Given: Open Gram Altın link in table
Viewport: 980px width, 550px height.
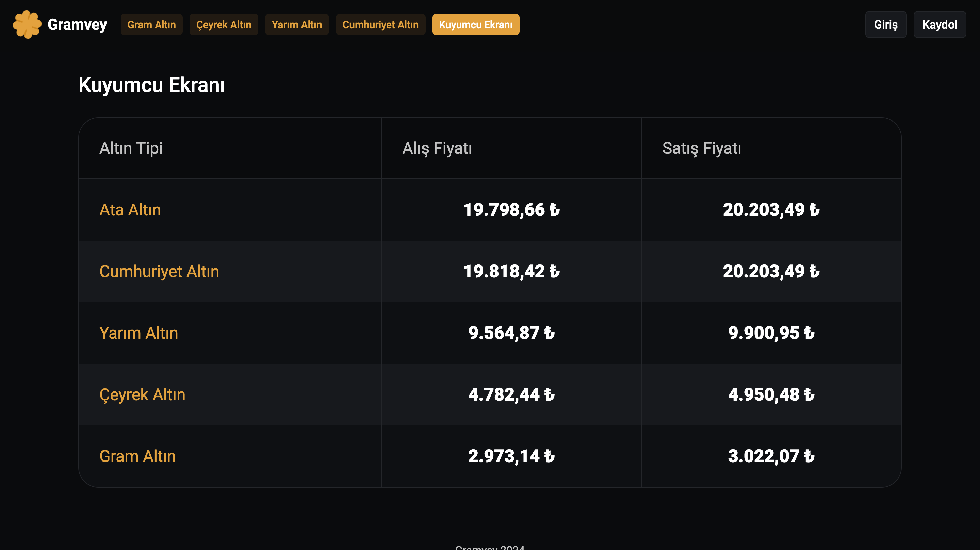Looking at the screenshot, I should [137, 456].
